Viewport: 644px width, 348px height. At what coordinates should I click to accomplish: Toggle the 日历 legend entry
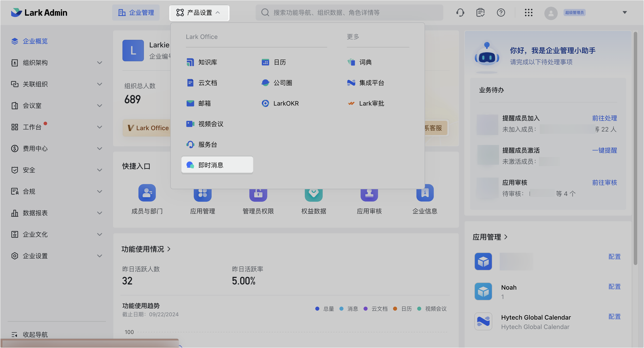402,309
